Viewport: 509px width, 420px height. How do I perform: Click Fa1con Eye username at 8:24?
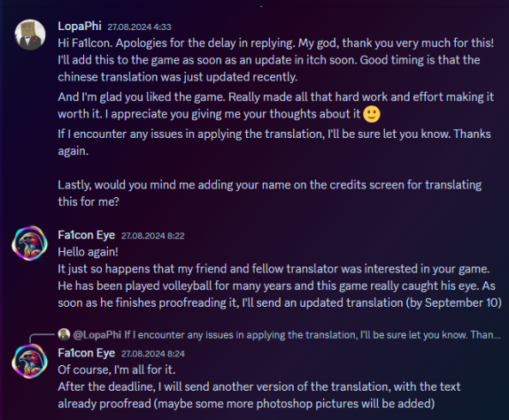point(87,353)
